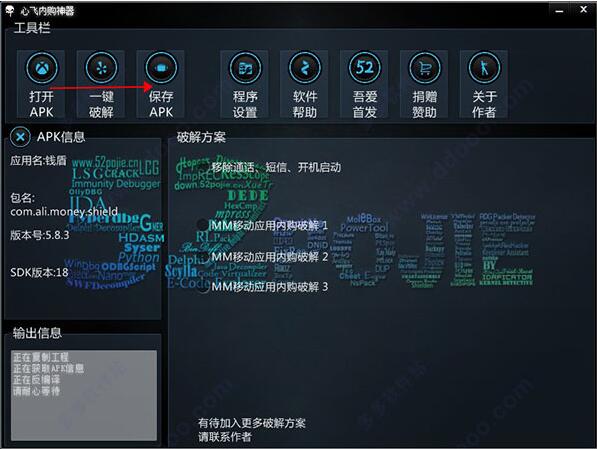Click the skull app icon in title bar
This screenshot has width=597, height=449.
point(10,11)
